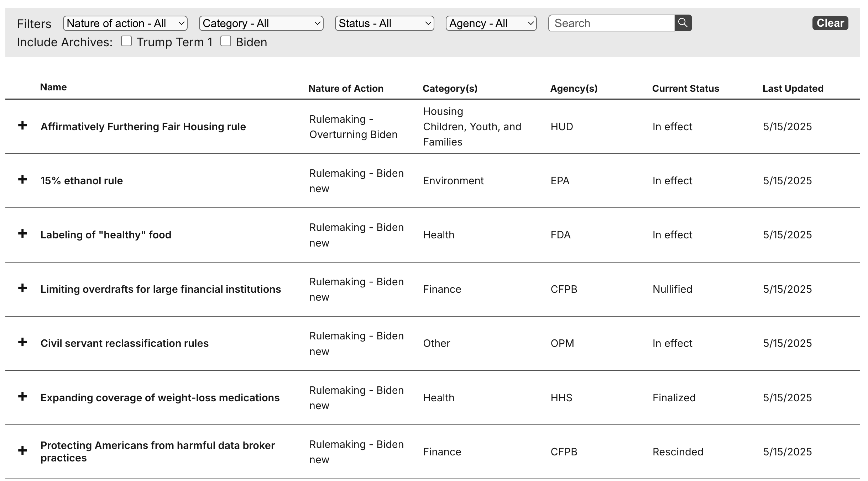Screen dimensions: 868x481
Task: Expand the data broker practices row
Action: click(22, 451)
